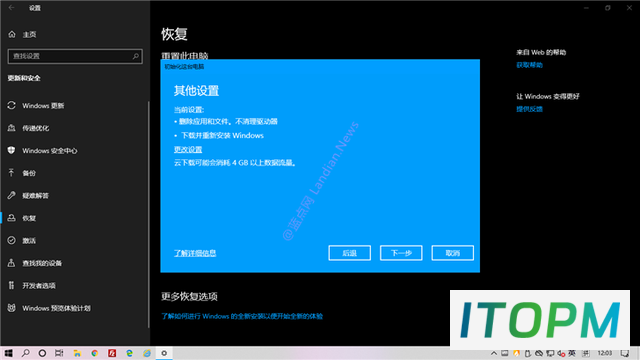Open the 疑难解答 wrench item

36,196
